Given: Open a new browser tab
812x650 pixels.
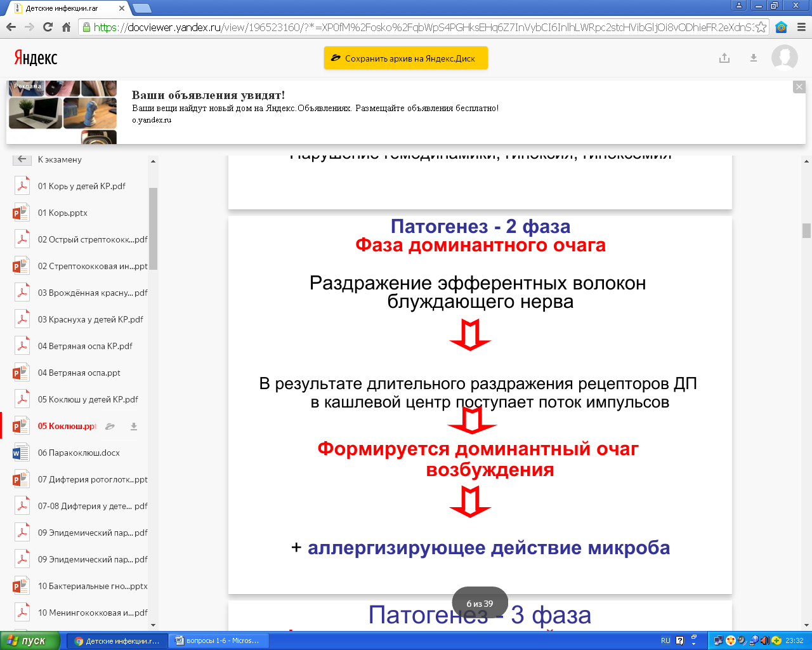Looking at the screenshot, I should coord(142,8).
